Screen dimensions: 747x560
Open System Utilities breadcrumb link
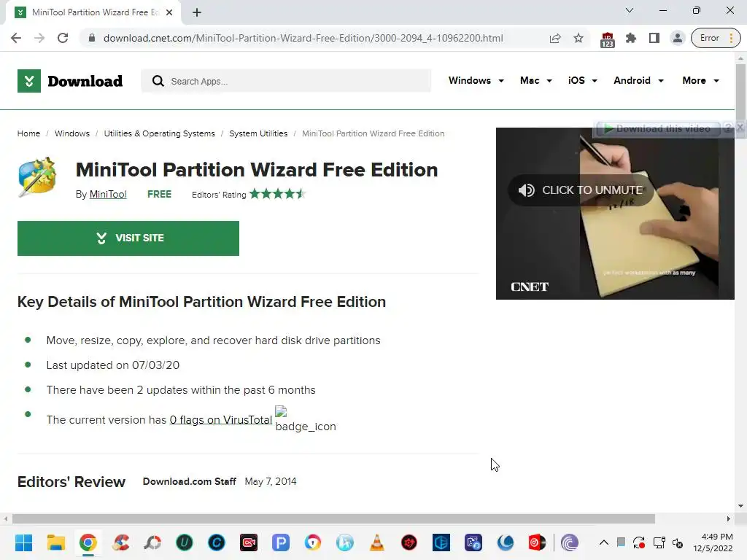(258, 133)
